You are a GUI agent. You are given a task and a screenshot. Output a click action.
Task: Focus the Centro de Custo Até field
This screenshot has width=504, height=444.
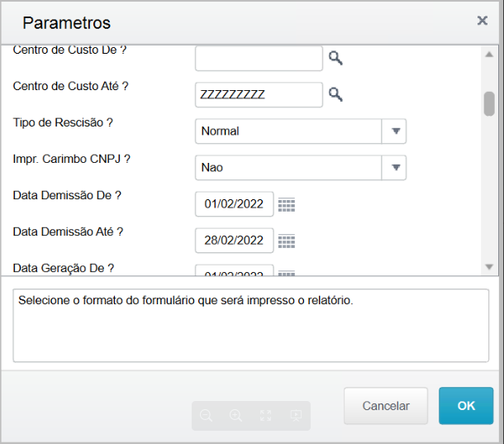[259, 94]
